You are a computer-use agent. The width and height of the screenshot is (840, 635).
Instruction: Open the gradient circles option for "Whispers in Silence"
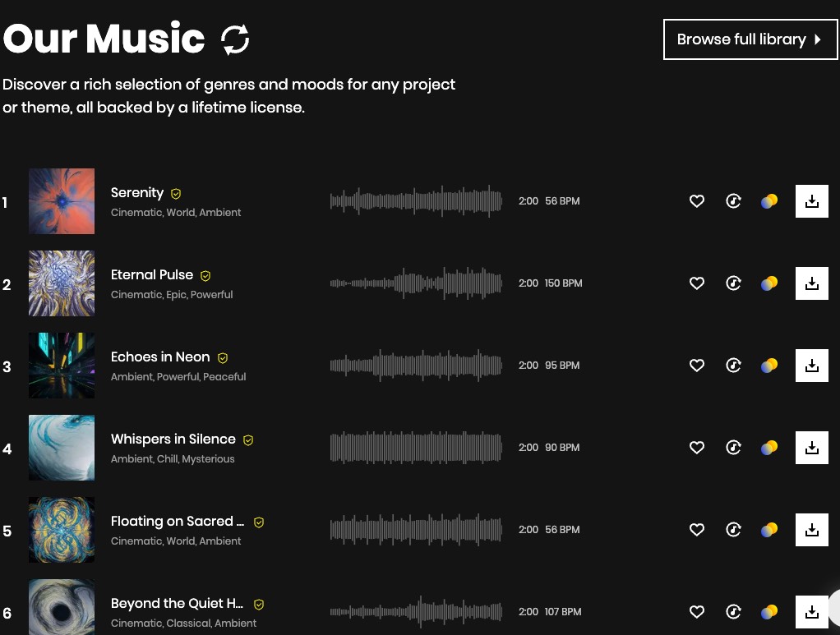coord(768,448)
